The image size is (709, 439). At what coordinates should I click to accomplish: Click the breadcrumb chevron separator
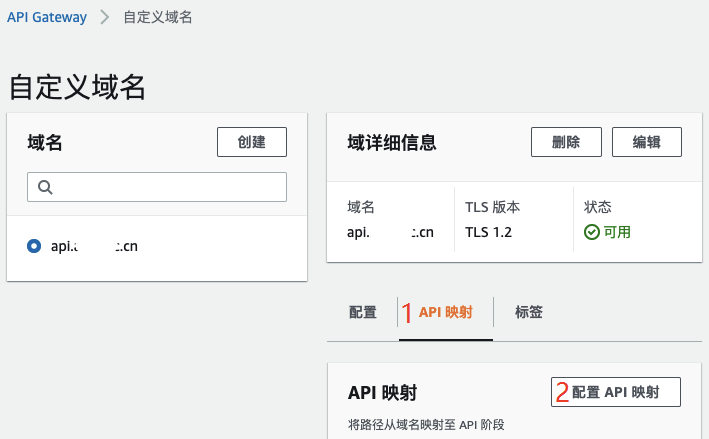click(103, 17)
